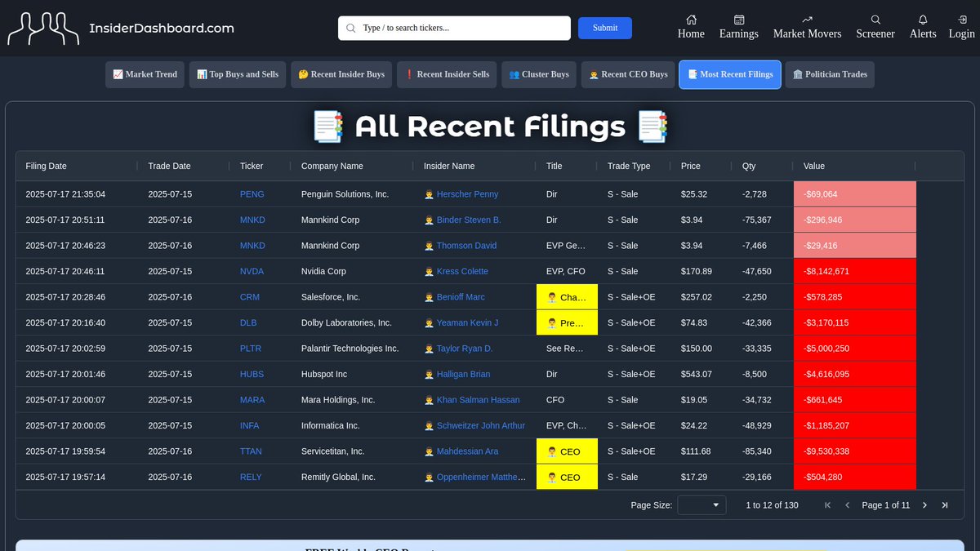This screenshot has height=551, width=980.
Task: Open the INFA ticker link
Action: 250,425
